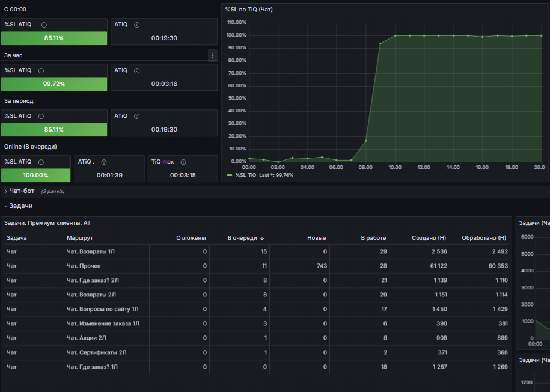
Task: Click info icon for Online ATiQ . panel
Action: (x=104, y=162)
